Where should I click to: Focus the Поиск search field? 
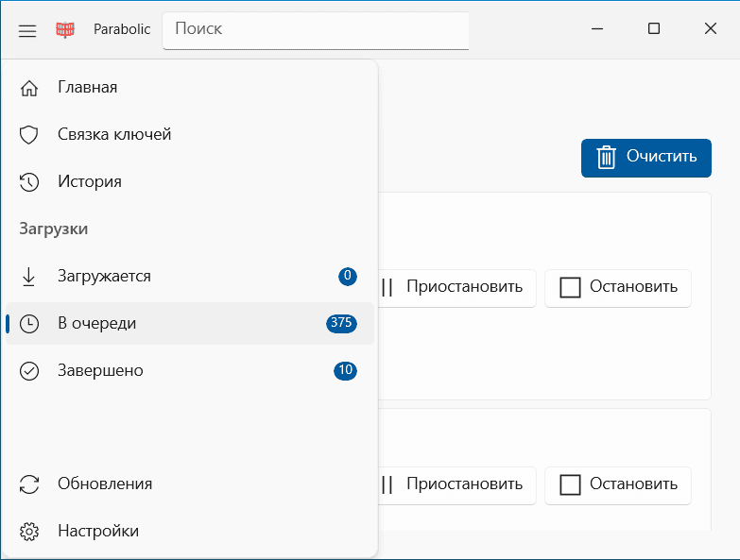pyautogui.click(x=316, y=29)
